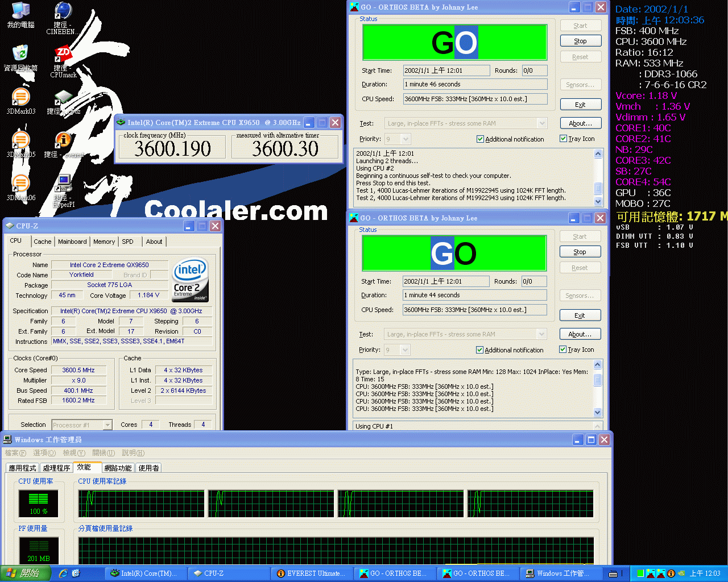The height and width of the screenshot is (582, 728).
Task: Switch to the 網路功能 tab in Task Manager
Action: click(x=118, y=468)
